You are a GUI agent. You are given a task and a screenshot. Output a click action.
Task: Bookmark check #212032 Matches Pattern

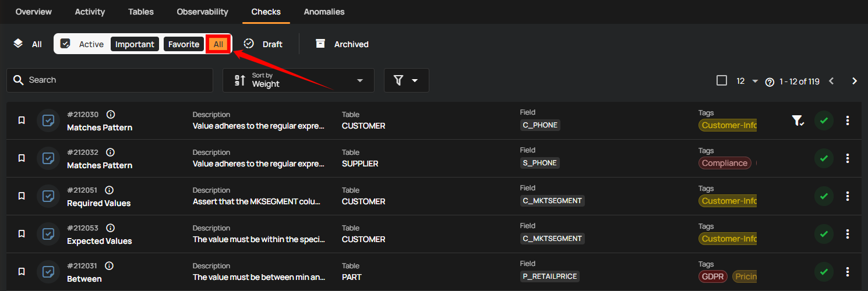22,158
